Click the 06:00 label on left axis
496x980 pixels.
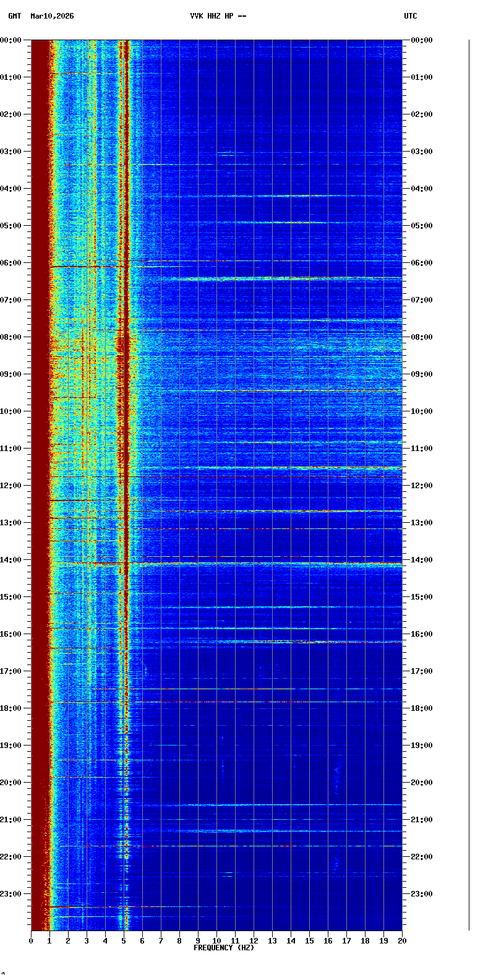11,263
